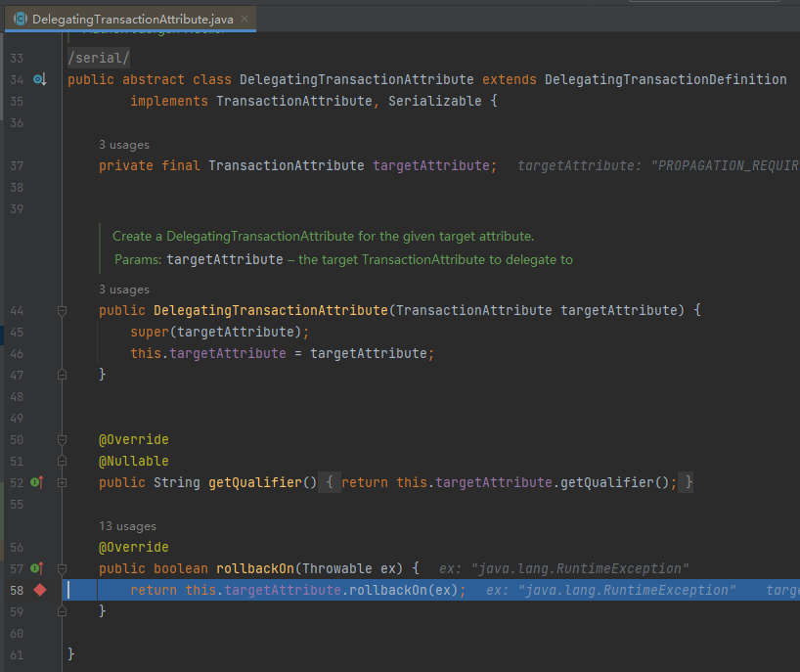Select the DelegatingTransactionAttribute.java tab

click(130, 20)
